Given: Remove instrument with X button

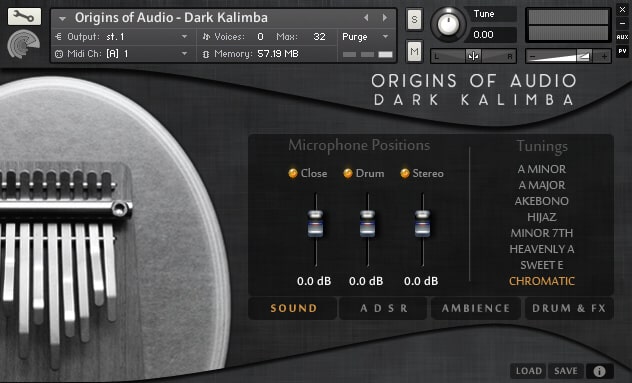Looking at the screenshot, I should (622, 9).
